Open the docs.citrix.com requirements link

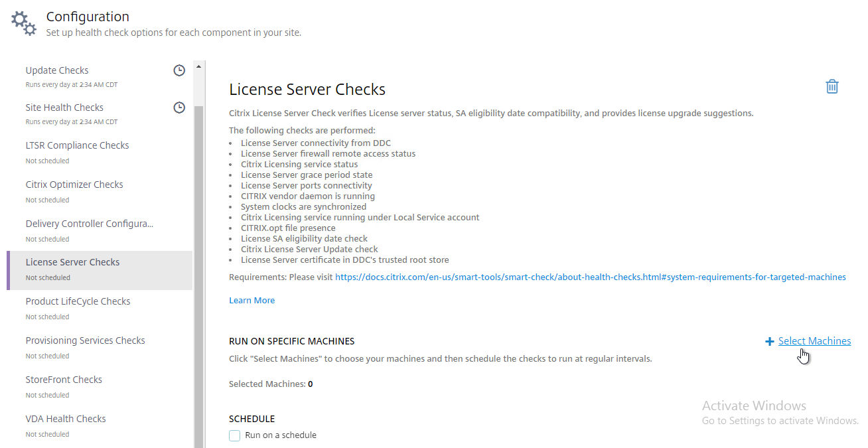click(x=591, y=277)
